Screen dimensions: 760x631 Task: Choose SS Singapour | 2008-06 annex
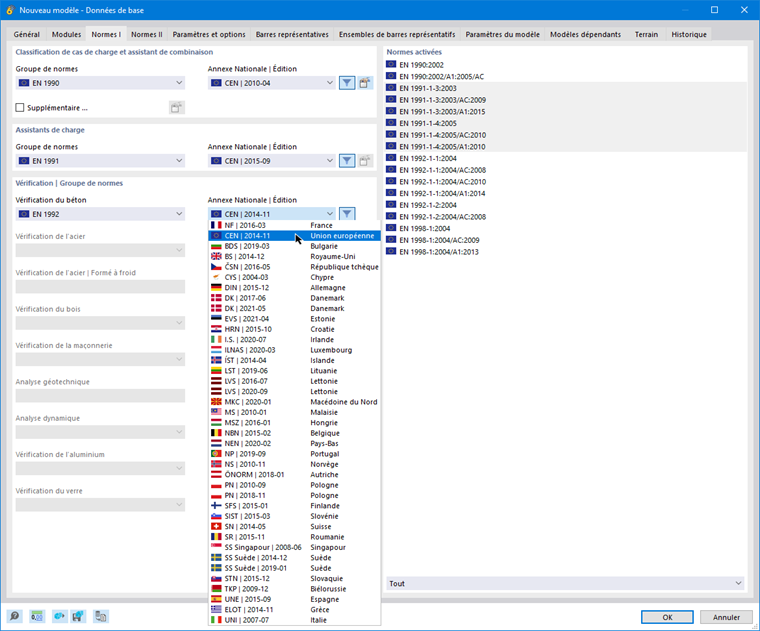coord(295,547)
